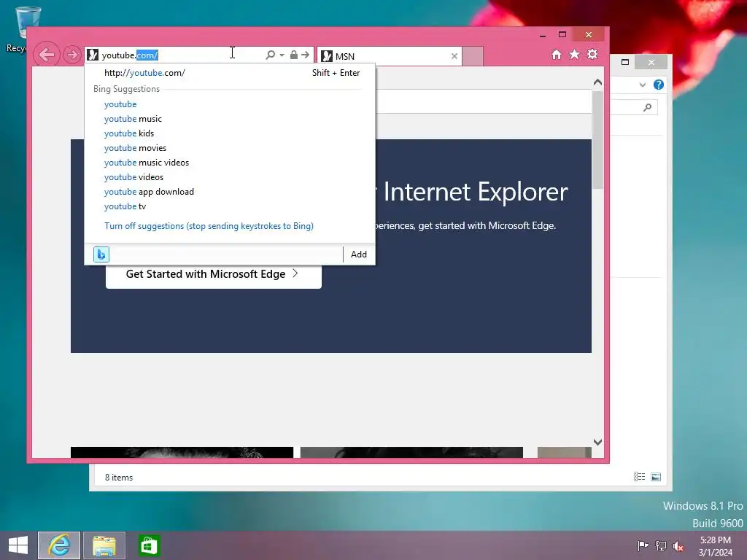Open the clock showing 5:28 PM
This screenshot has width=747, height=560.
[x=715, y=546]
